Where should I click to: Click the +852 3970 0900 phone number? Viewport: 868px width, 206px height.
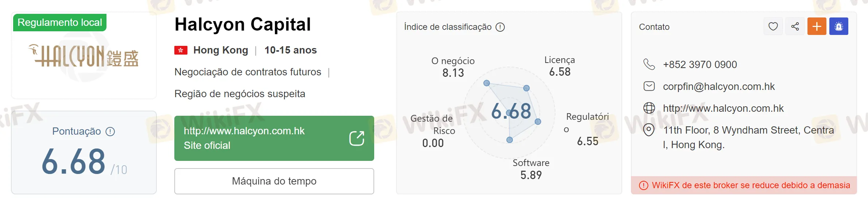[700, 64]
